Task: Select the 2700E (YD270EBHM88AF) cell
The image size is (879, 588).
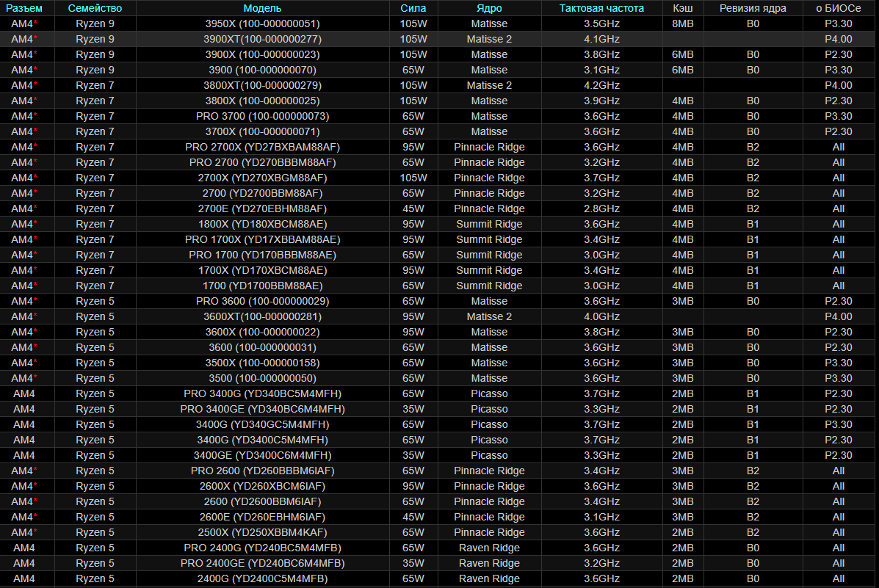Action: click(262, 208)
